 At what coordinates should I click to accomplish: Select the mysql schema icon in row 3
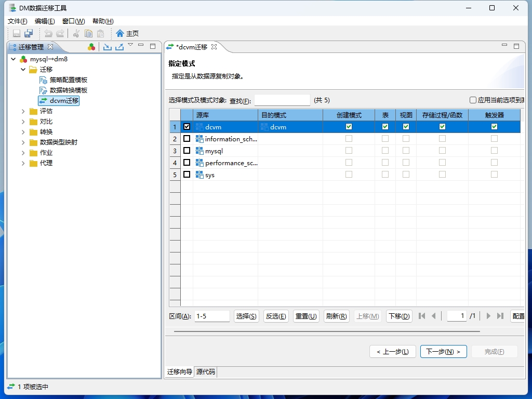coord(199,151)
